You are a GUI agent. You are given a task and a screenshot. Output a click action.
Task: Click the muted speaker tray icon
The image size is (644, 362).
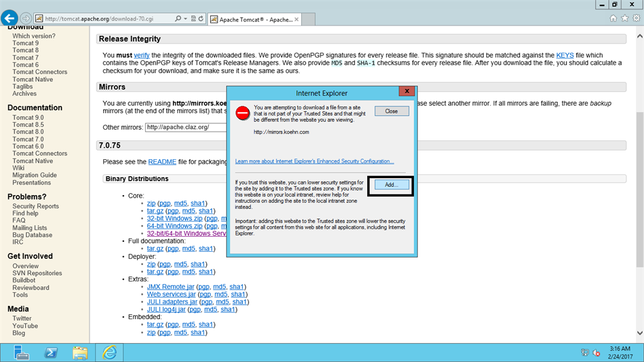tap(596, 353)
